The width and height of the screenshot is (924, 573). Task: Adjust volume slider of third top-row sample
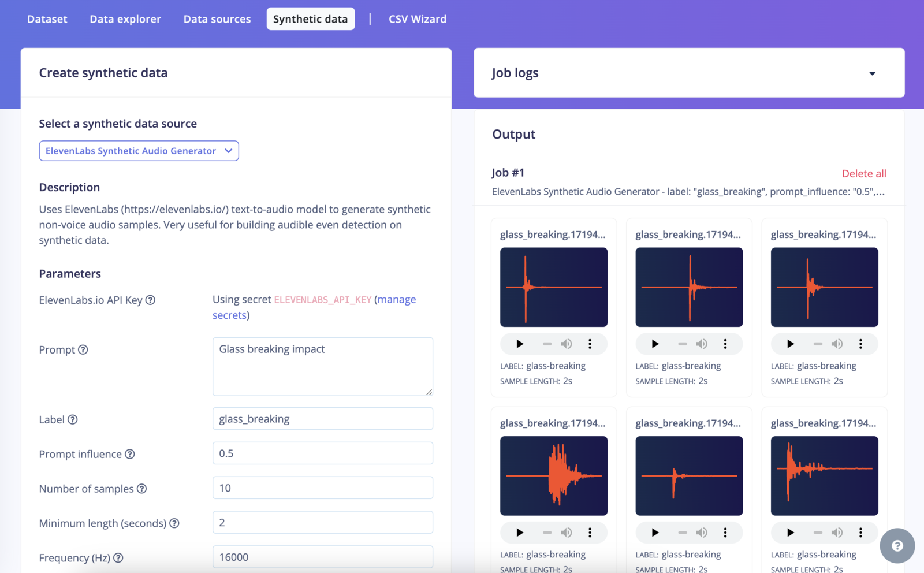tap(818, 344)
